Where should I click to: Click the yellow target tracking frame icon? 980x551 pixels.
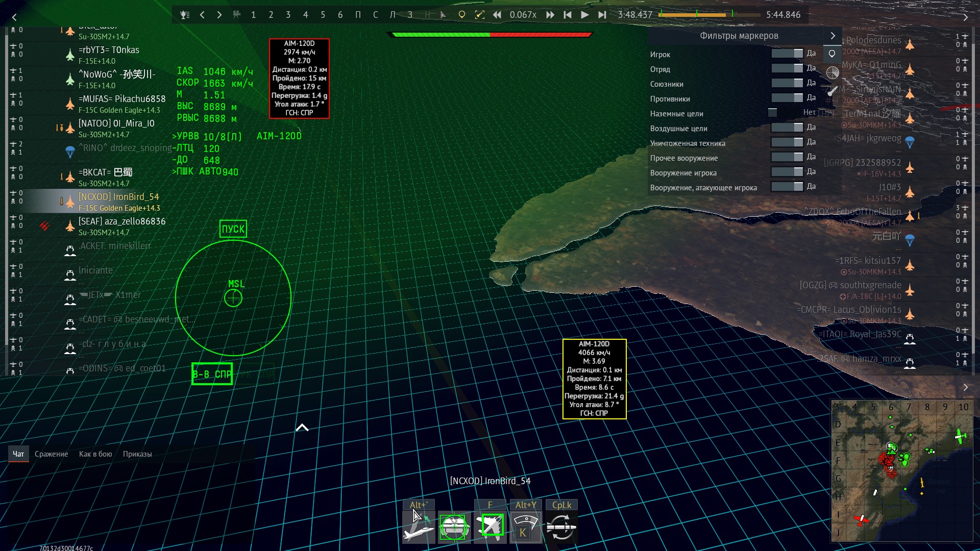pos(479,15)
